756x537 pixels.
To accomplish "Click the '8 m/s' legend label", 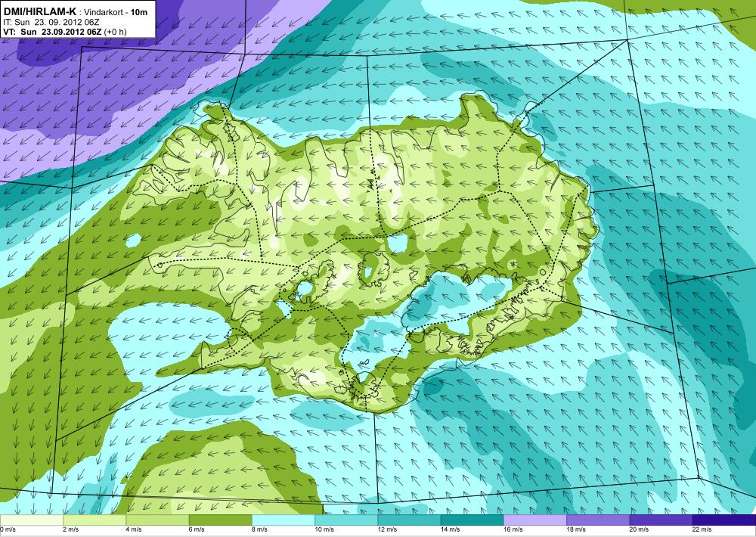I will 260,529.
